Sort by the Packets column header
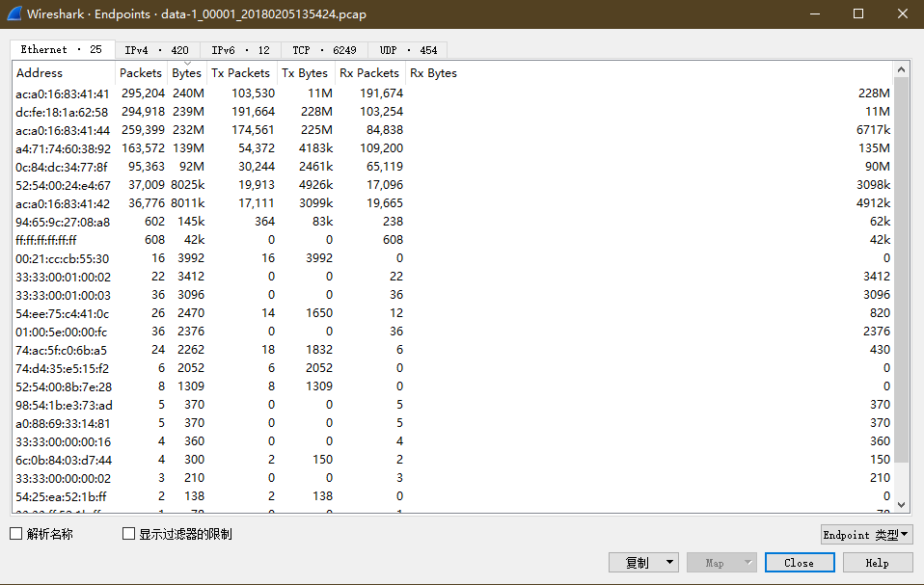Image resolution: width=924 pixels, height=585 pixels. click(141, 73)
